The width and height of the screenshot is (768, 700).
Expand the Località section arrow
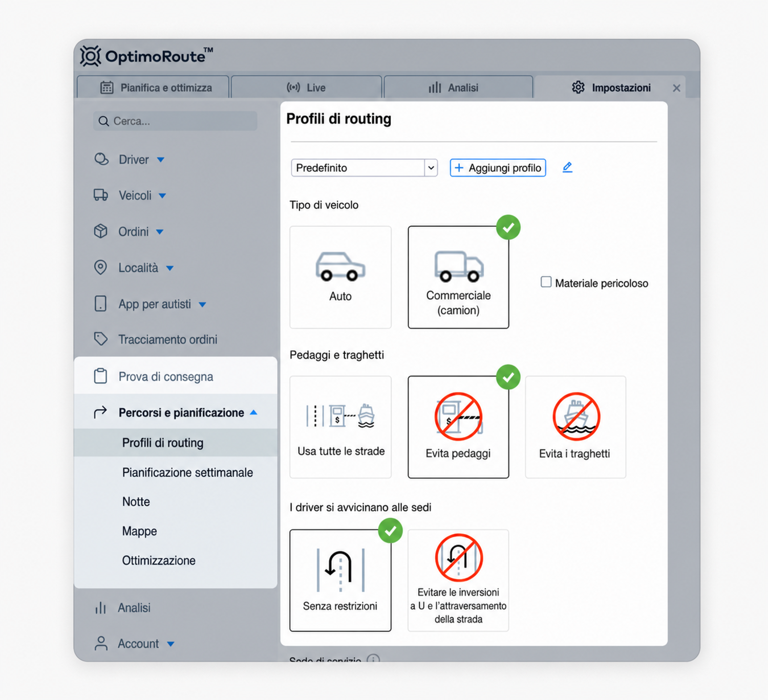(170, 268)
